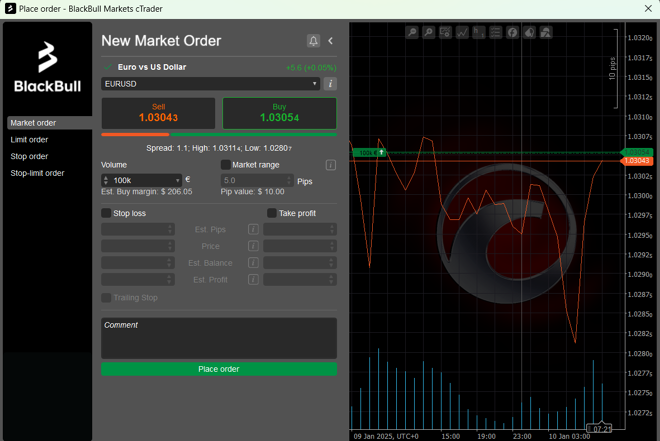Switch to Stop-limit order
The width and height of the screenshot is (660, 441).
pyautogui.click(x=37, y=173)
